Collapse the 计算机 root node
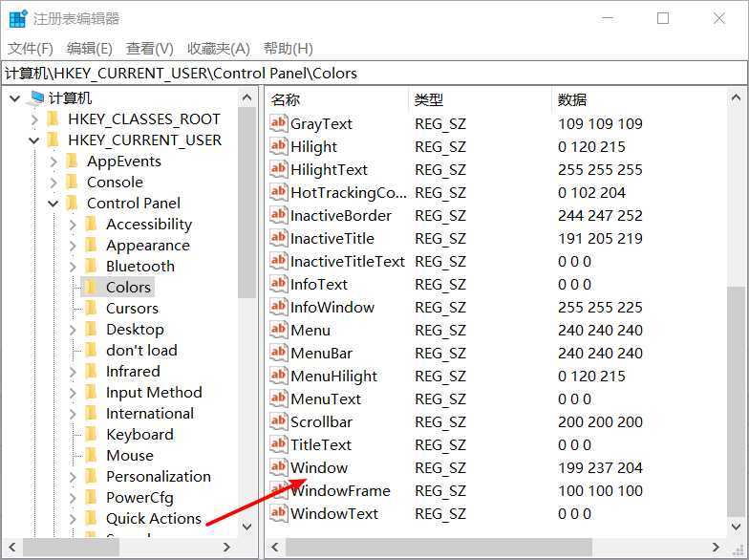The image size is (749, 560). [x=15, y=98]
